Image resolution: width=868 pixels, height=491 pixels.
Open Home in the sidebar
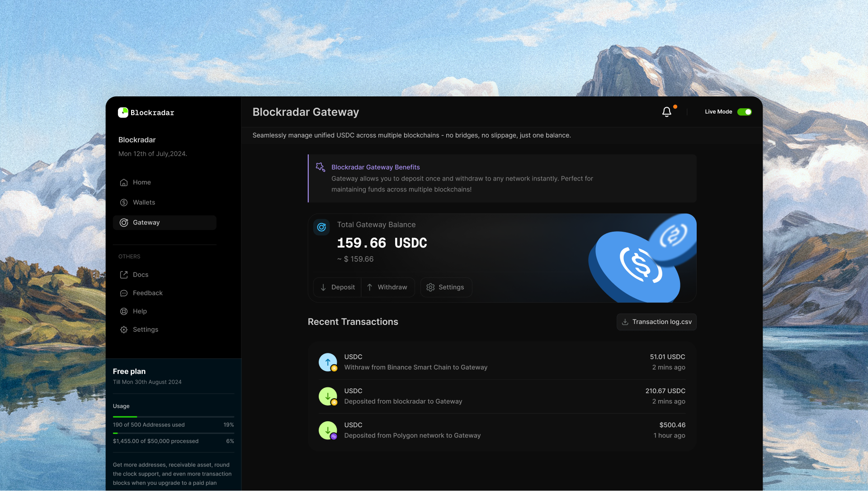click(x=142, y=182)
